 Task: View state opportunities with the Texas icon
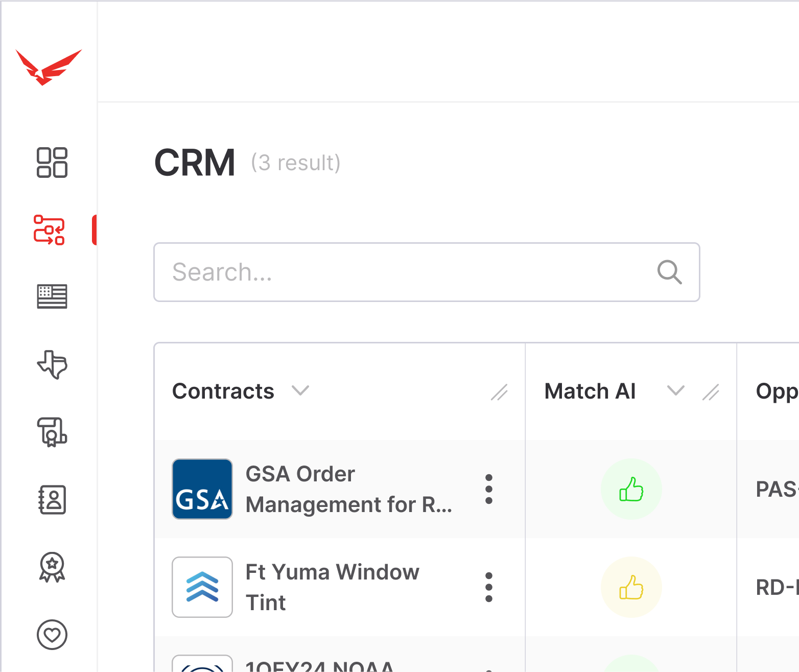(x=52, y=365)
